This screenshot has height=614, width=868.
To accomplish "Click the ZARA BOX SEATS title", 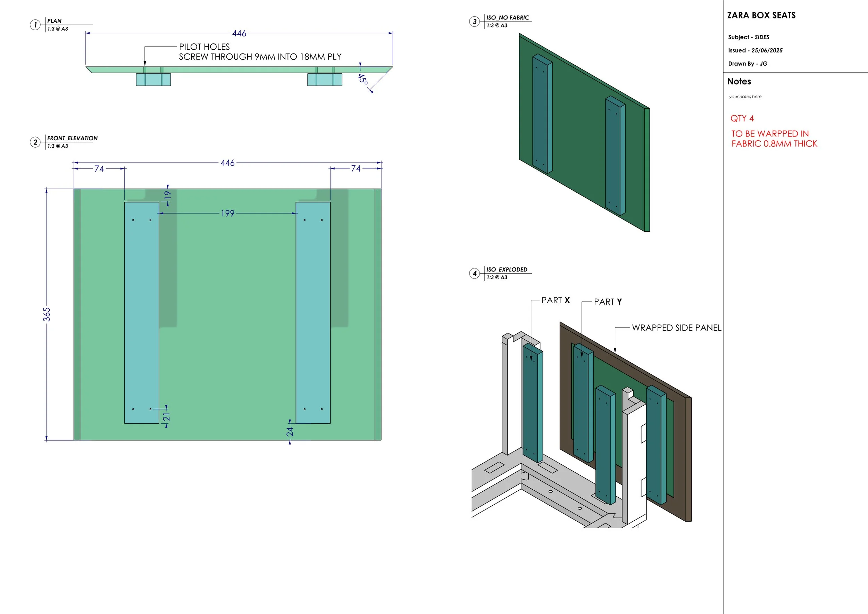I will pyautogui.click(x=761, y=16).
